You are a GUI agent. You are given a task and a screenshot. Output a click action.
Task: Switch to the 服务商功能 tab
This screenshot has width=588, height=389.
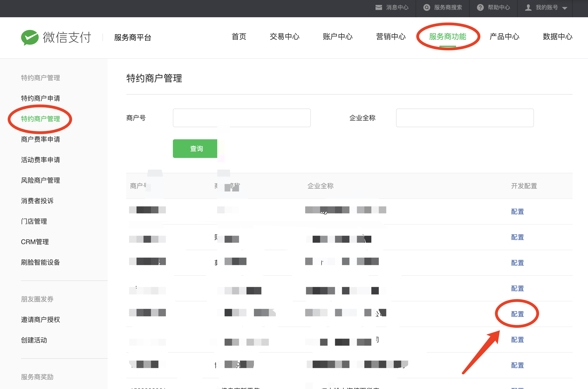[448, 37]
